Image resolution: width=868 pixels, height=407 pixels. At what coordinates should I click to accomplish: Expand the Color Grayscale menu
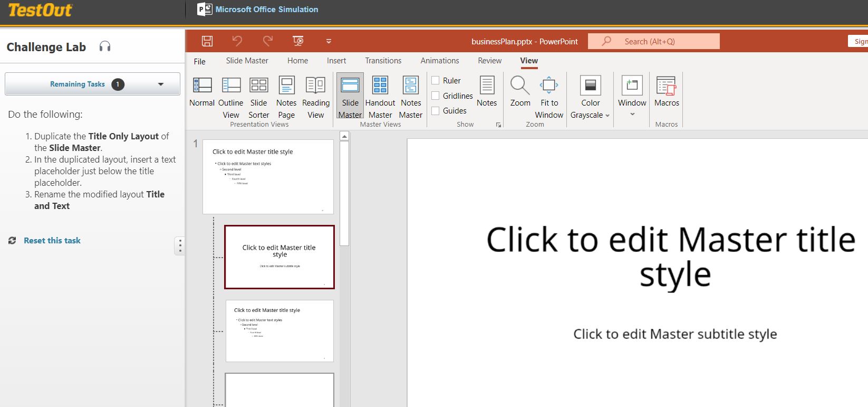[x=590, y=97]
